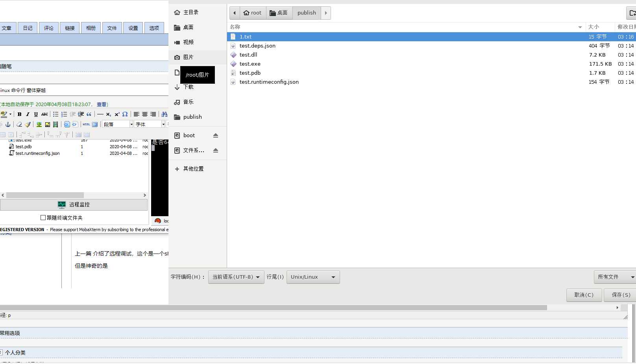Viewport: 636px width, 364px height.
Task: Enable 跟随终端文件夹 checkbox
Action: pyautogui.click(x=43, y=218)
